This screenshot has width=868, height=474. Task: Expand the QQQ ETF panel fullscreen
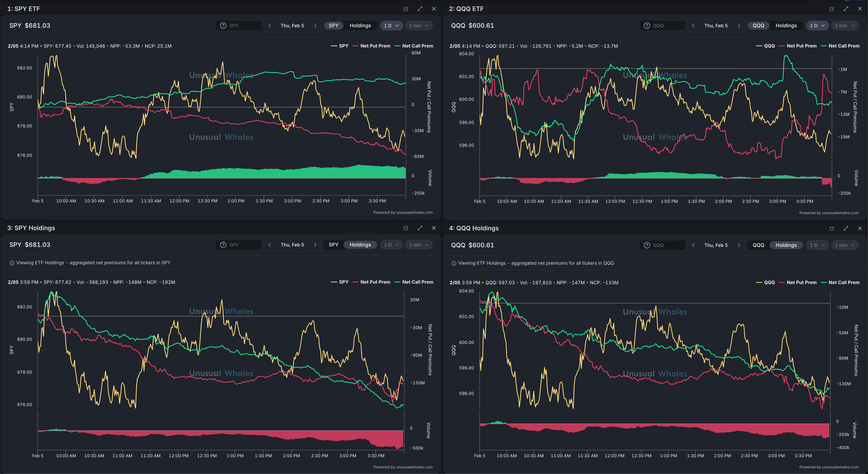click(846, 9)
